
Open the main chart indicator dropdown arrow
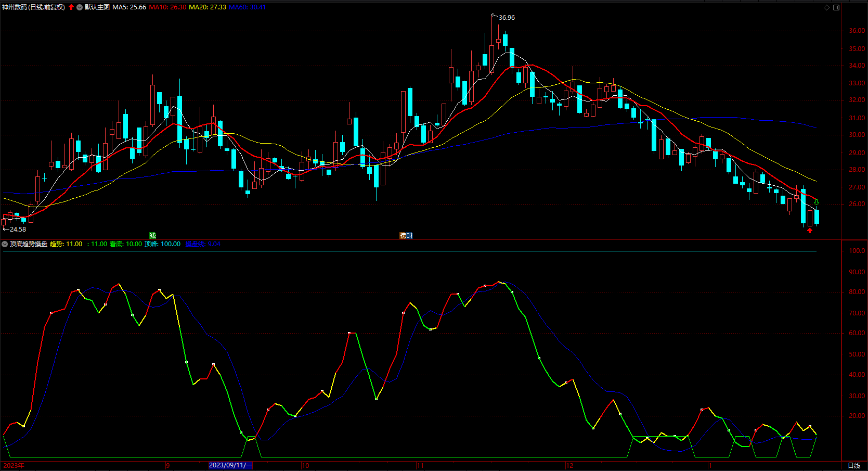tap(80, 7)
